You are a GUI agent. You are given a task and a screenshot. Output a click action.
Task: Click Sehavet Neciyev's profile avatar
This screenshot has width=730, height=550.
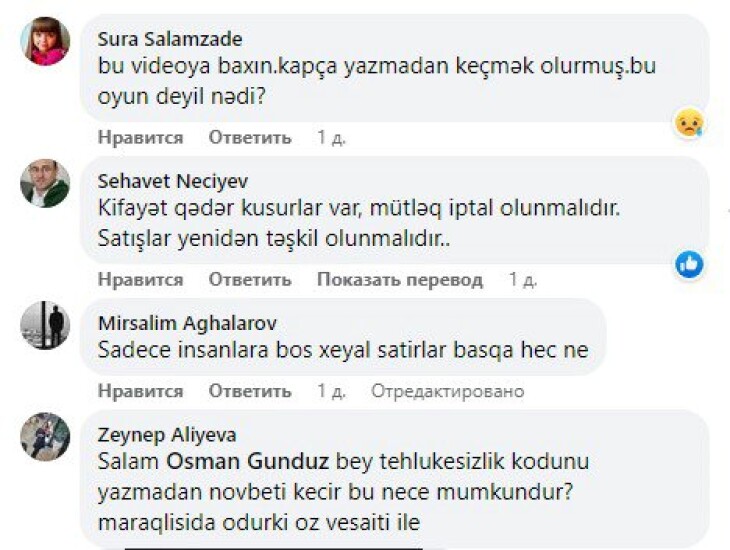[45, 183]
